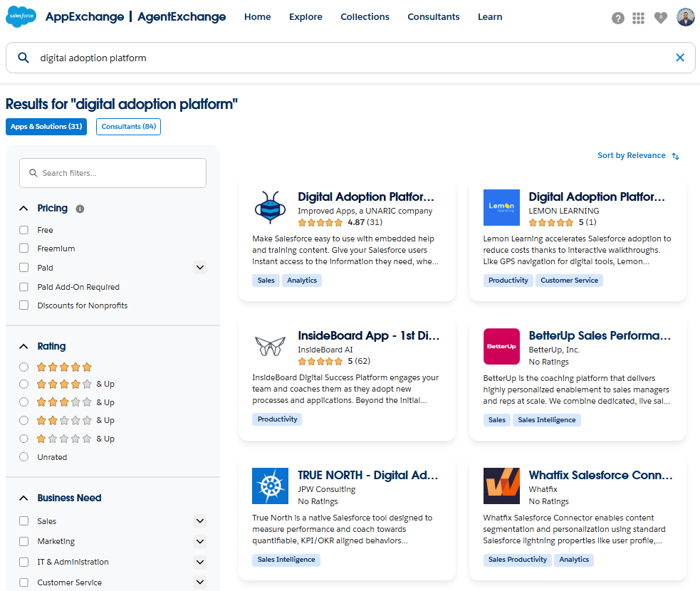Image resolution: width=700 pixels, height=591 pixels.
Task: Click the Sales Productivity tag on Whatfix card
Action: click(518, 560)
